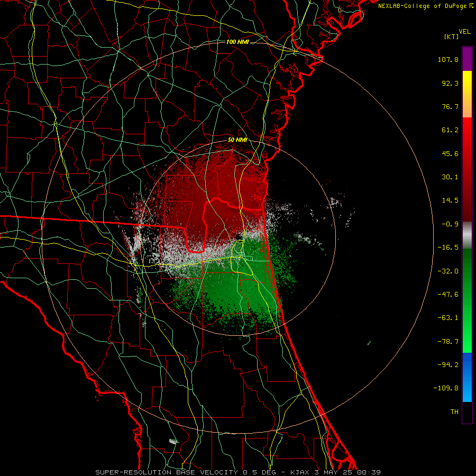Viewport: 476px width, 476px height.
Task: Click the -47.6 velocity scale value
Action: (448, 295)
